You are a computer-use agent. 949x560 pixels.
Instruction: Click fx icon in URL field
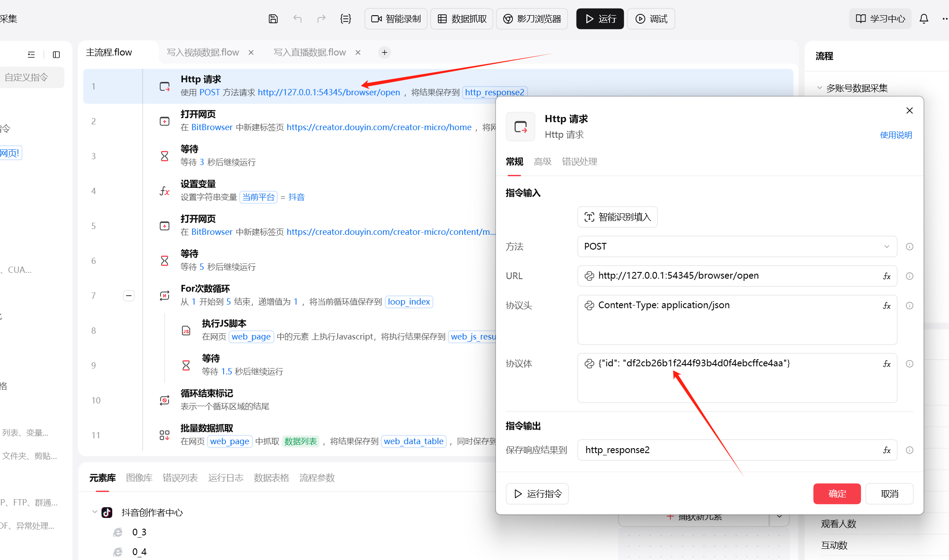click(887, 276)
